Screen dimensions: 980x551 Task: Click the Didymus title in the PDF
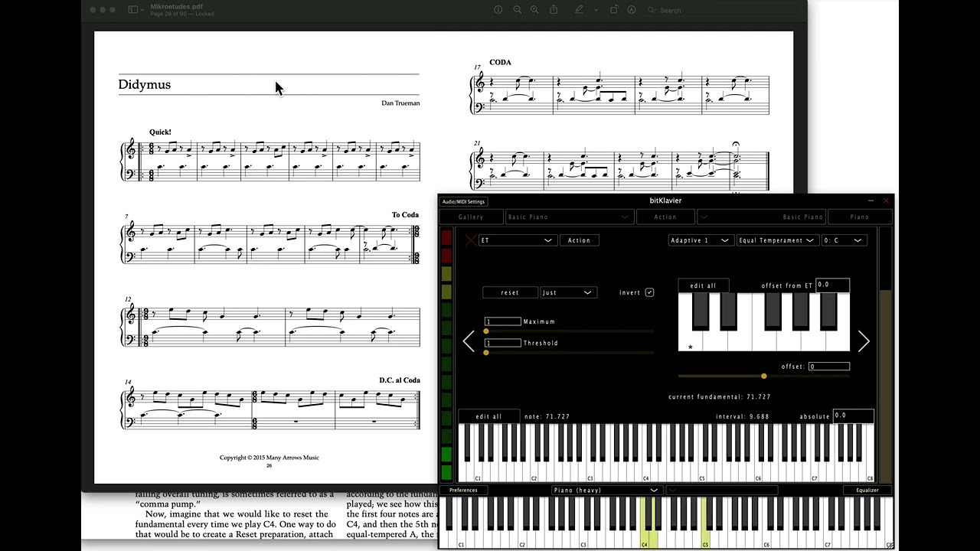(x=145, y=84)
